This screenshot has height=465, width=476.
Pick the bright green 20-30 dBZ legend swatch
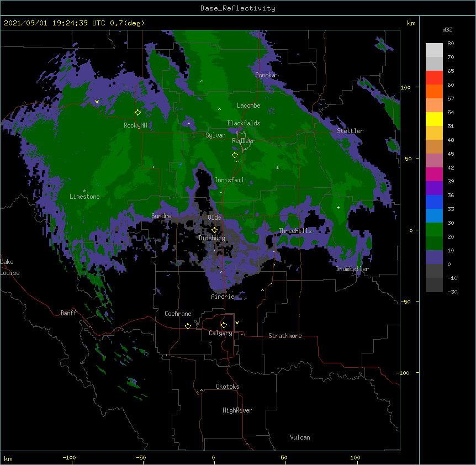434,230
